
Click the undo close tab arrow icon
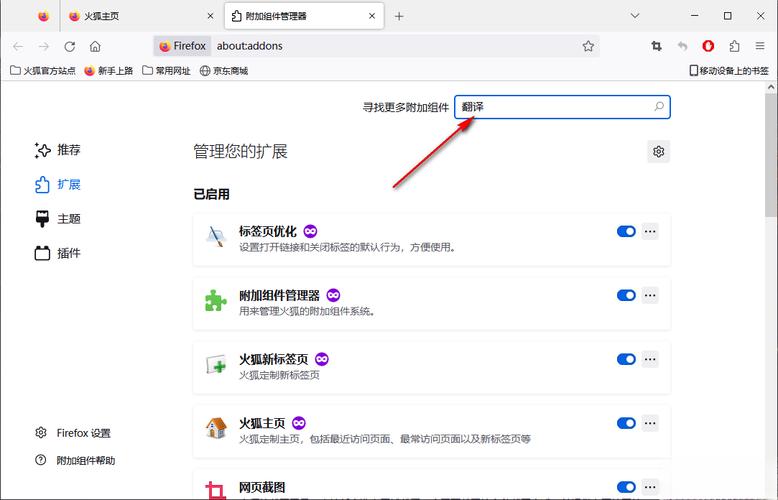tap(682, 46)
